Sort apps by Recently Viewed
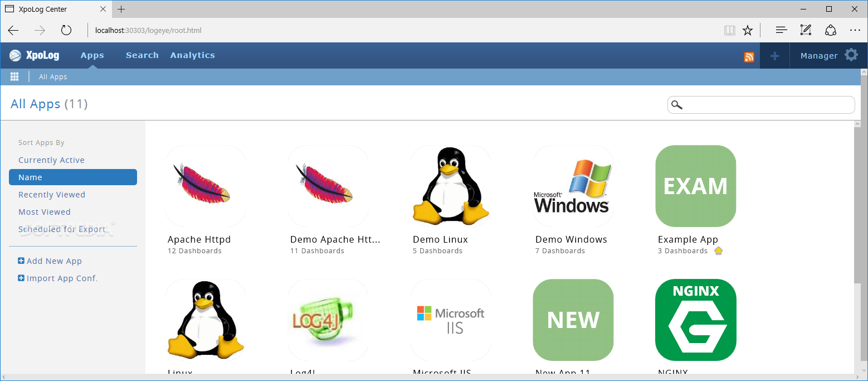Image resolution: width=868 pixels, height=381 pixels. [52, 195]
